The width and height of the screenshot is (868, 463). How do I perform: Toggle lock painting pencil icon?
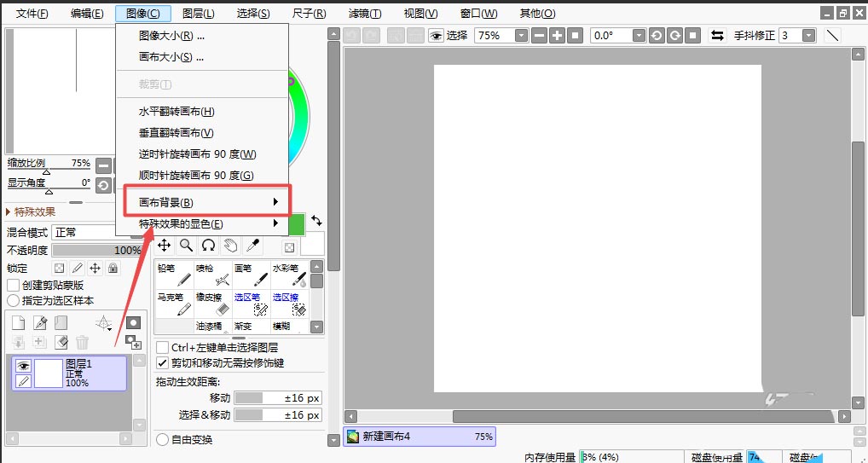coord(78,268)
